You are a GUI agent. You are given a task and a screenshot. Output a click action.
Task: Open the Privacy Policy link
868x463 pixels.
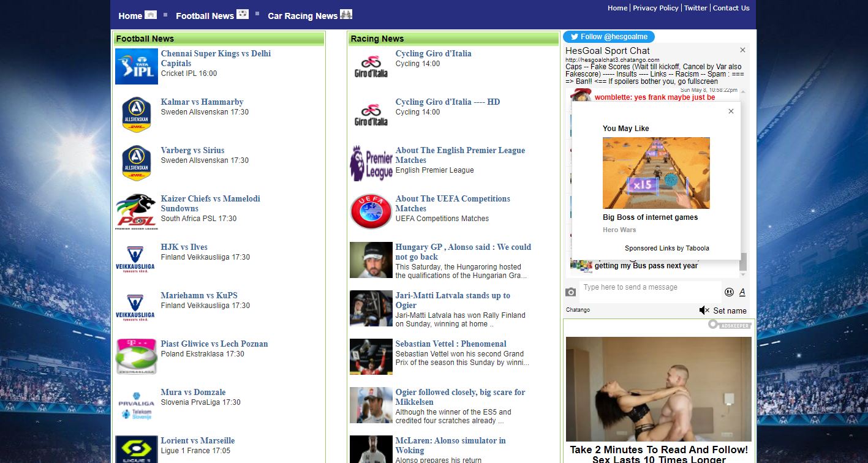point(655,8)
